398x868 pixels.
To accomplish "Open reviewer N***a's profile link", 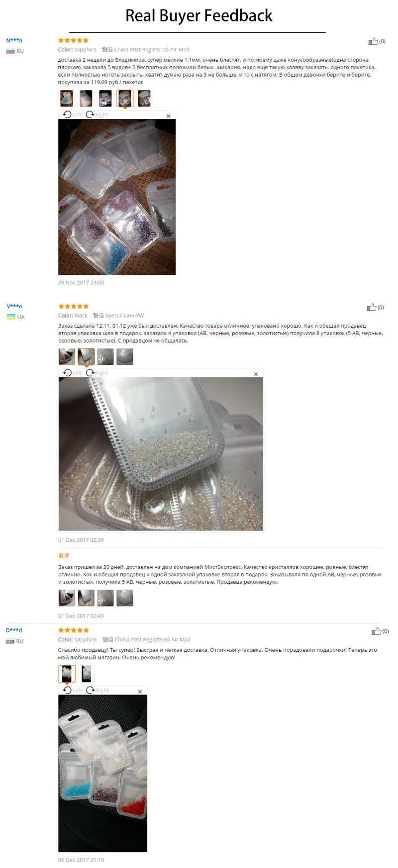I will pos(14,40).
